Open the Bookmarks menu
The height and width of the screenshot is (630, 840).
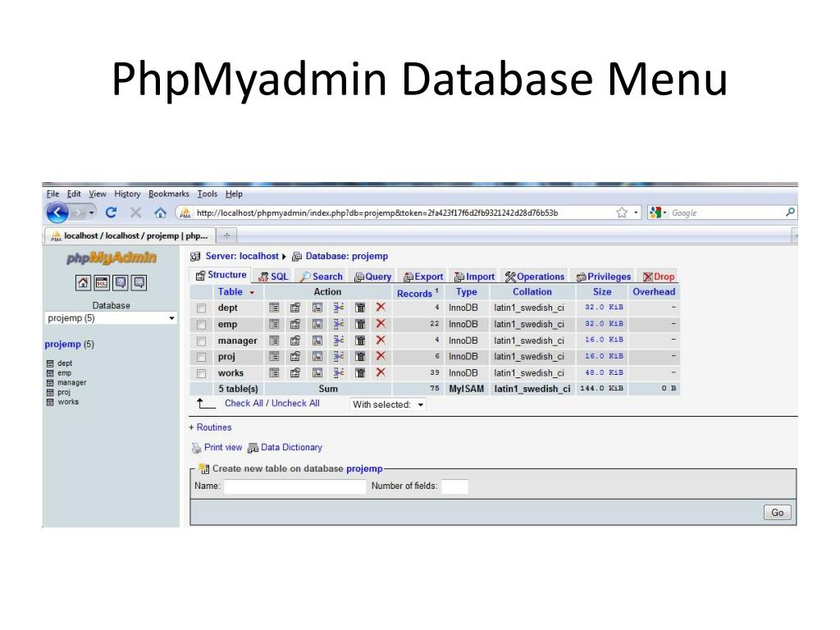(x=169, y=194)
